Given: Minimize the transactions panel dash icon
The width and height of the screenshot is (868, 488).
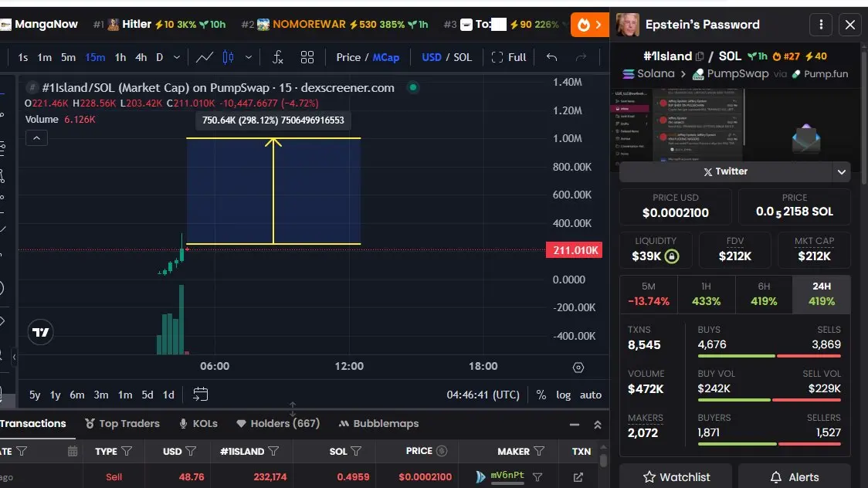Looking at the screenshot, I should (x=575, y=425).
